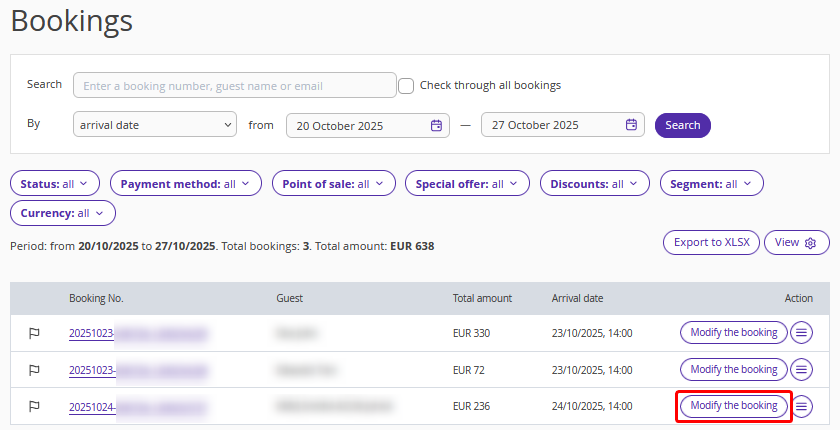The image size is (840, 430).
Task: Click Export to XLSX button
Action: point(711,242)
